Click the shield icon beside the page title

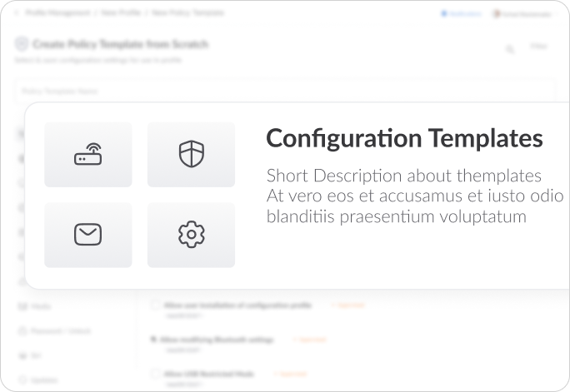(22, 44)
